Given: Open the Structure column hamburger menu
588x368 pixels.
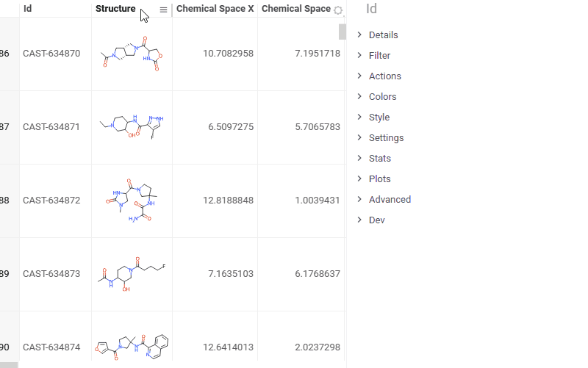Looking at the screenshot, I should [163, 10].
